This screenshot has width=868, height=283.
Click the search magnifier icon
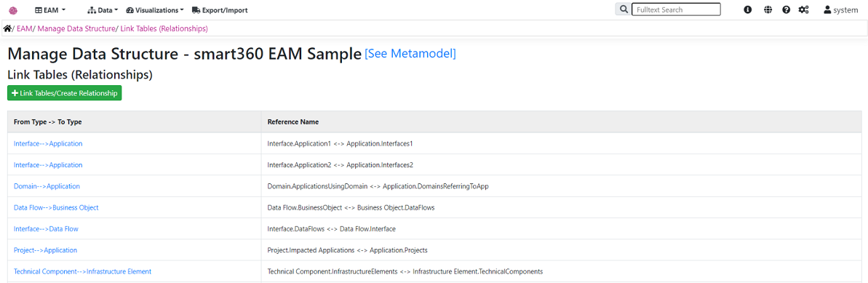[624, 9]
